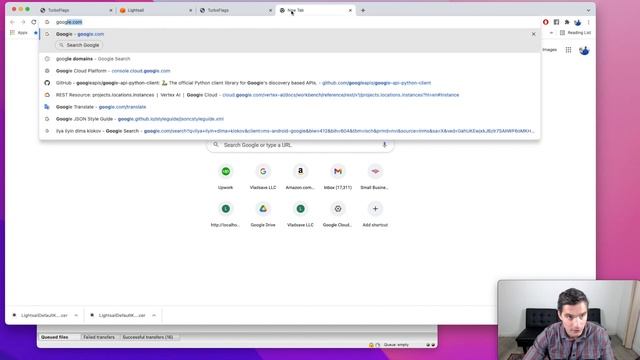The image size is (640, 360).
Task: Click the red Opera-style extension icon
Action: click(x=546, y=22)
